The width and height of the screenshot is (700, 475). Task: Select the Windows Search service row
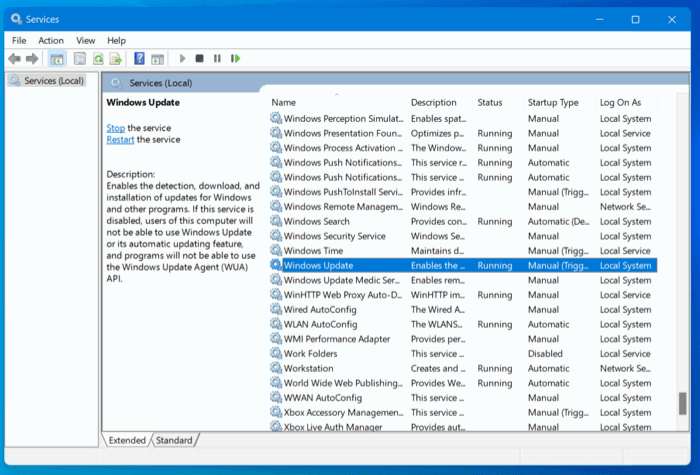[x=463, y=221]
